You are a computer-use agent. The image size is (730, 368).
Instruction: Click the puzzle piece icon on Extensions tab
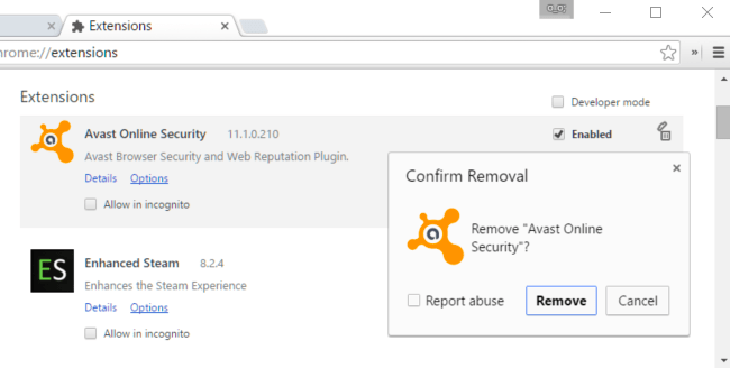pos(78,26)
